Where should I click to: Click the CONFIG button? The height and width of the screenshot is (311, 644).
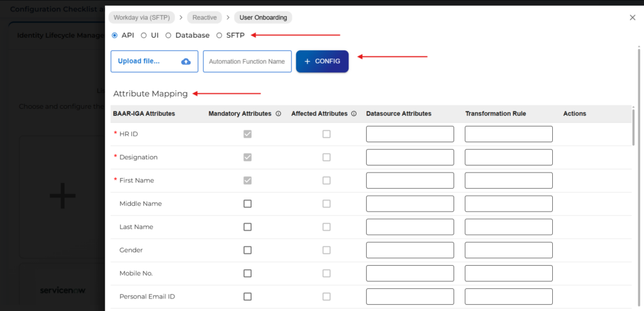pyautogui.click(x=323, y=61)
